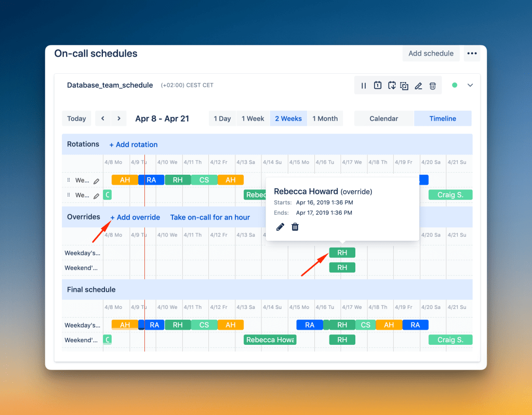Delete the schedule with the trash icon
Viewport: 532px width, 415px height.
coord(432,85)
